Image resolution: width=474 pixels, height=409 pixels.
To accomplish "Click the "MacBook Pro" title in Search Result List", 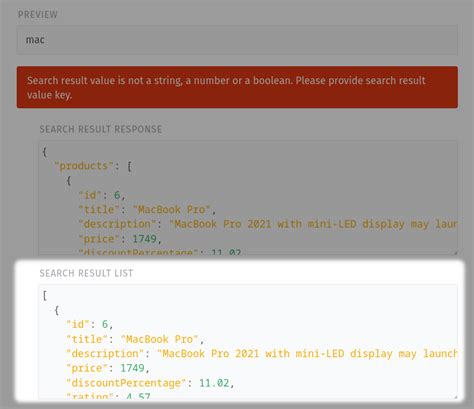I will 160,339.
